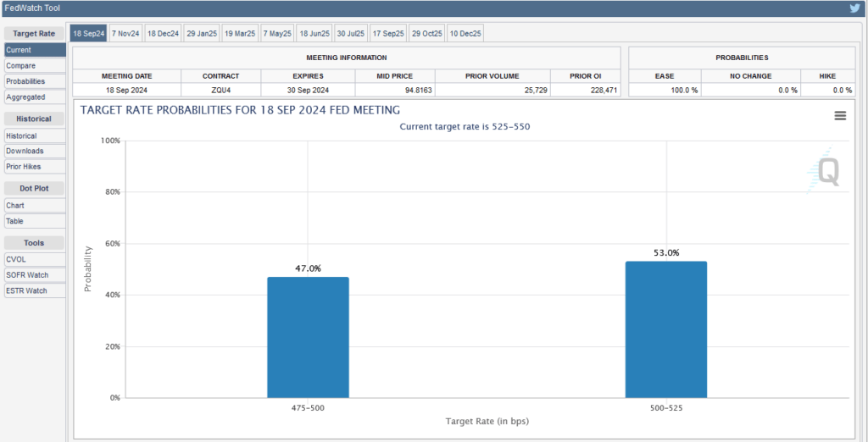This screenshot has width=868, height=442.
Task: Open the Probabilities sidebar item
Action: click(x=35, y=81)
